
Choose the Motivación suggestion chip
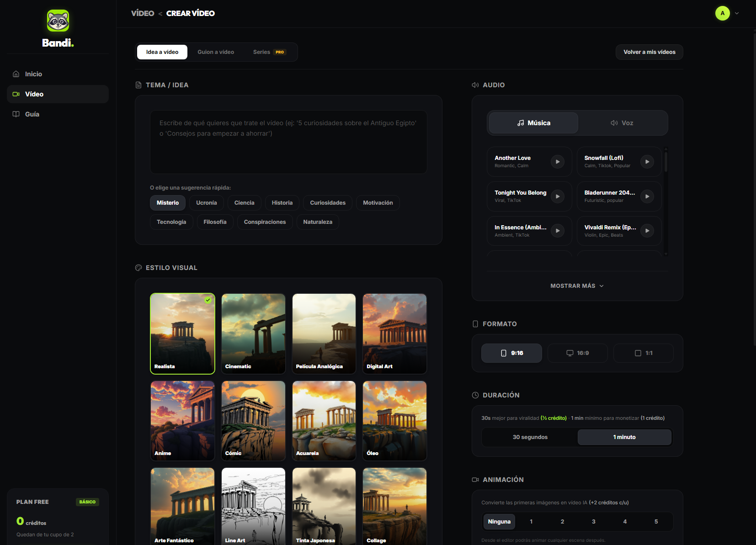[378, 203]
